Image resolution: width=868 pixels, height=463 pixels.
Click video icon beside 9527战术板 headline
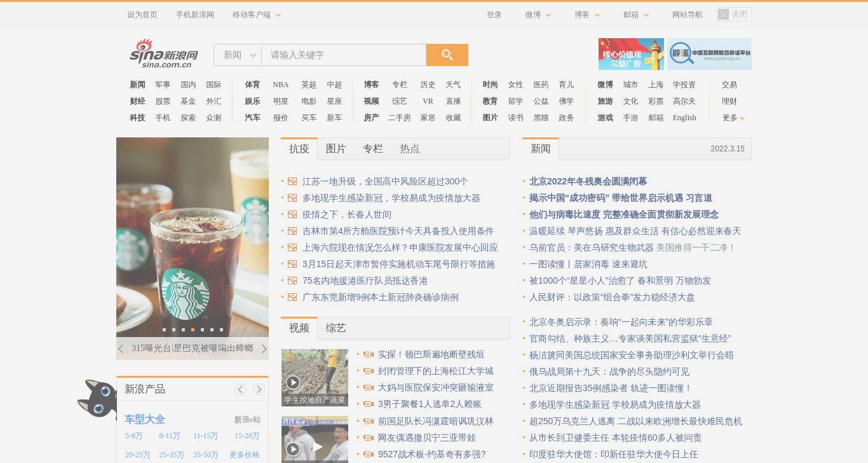[368, 454]
